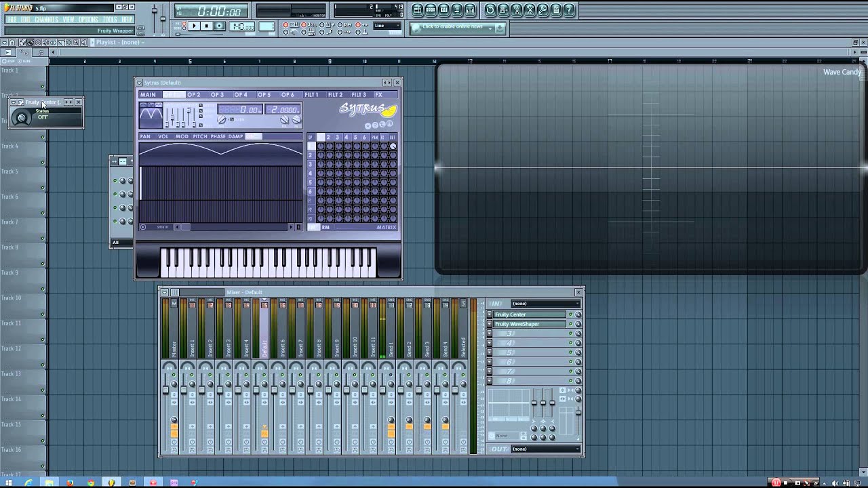Open the Playlist view from the shortcut icons

click(417, 10)
